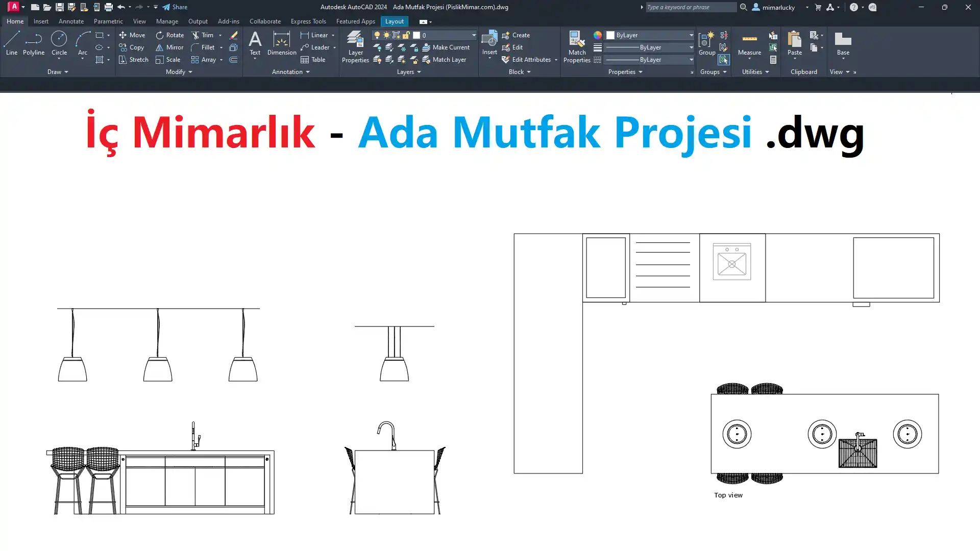Expand the layer name dropdown
This screenshot has width=980, height=551.
pyautogui.click(x=473, y=35)
